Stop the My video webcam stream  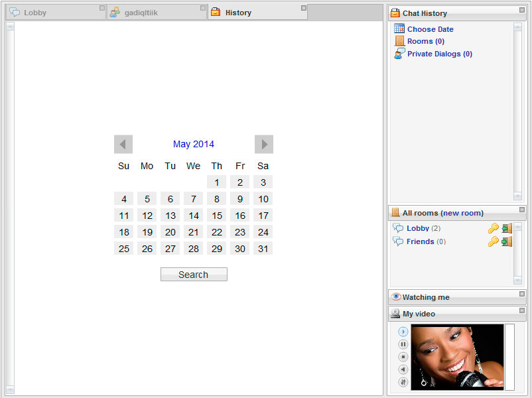click(403, 357)
